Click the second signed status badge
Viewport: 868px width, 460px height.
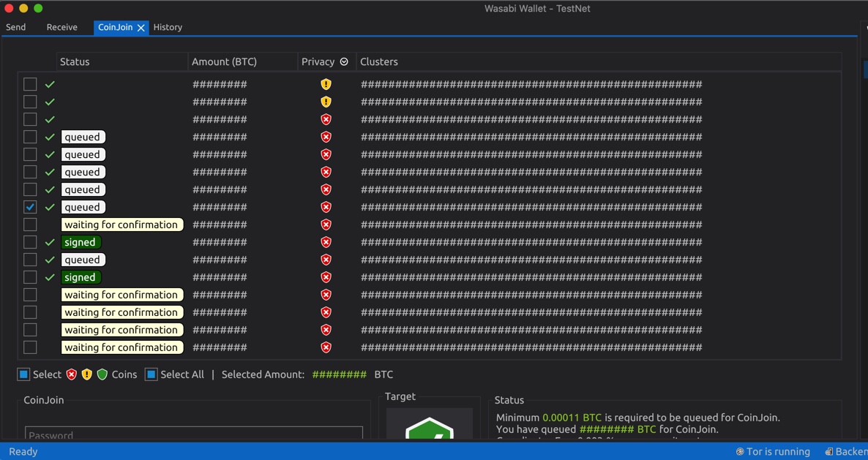[81, 277]
